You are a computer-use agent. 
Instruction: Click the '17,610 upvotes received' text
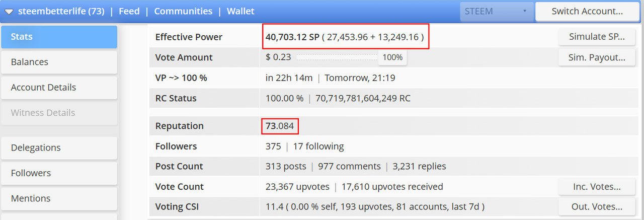(392, 187)
